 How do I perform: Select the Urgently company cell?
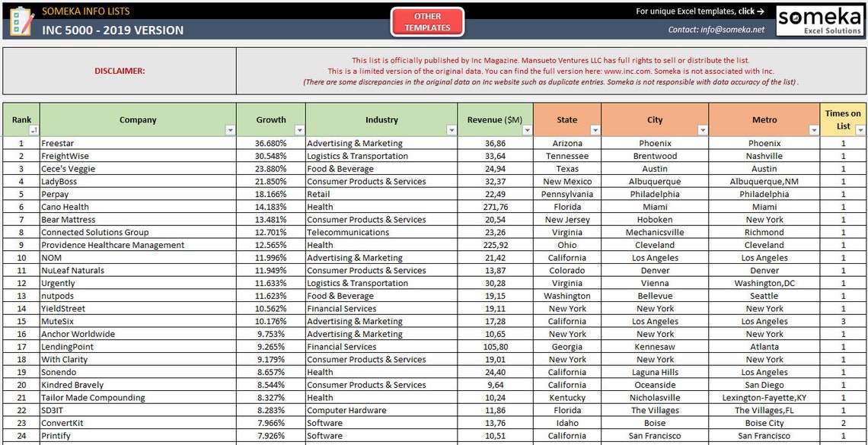coord(138,283)
